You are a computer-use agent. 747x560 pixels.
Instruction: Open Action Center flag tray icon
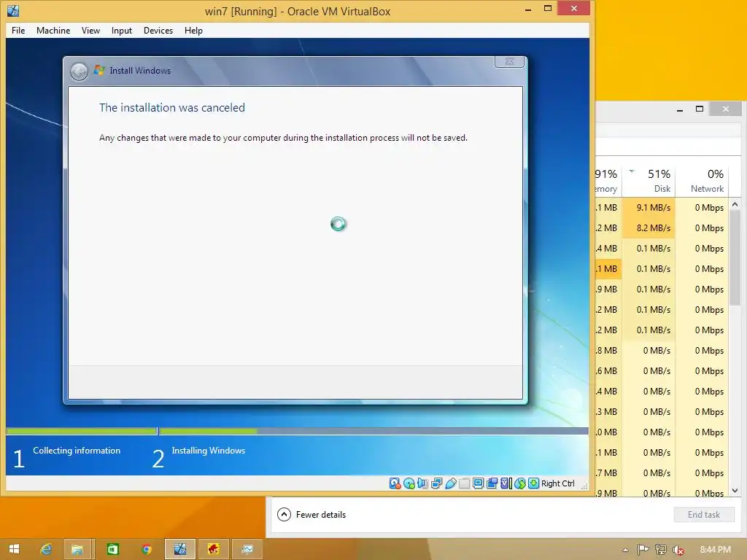pyautogui.click(x=643, y=550)
